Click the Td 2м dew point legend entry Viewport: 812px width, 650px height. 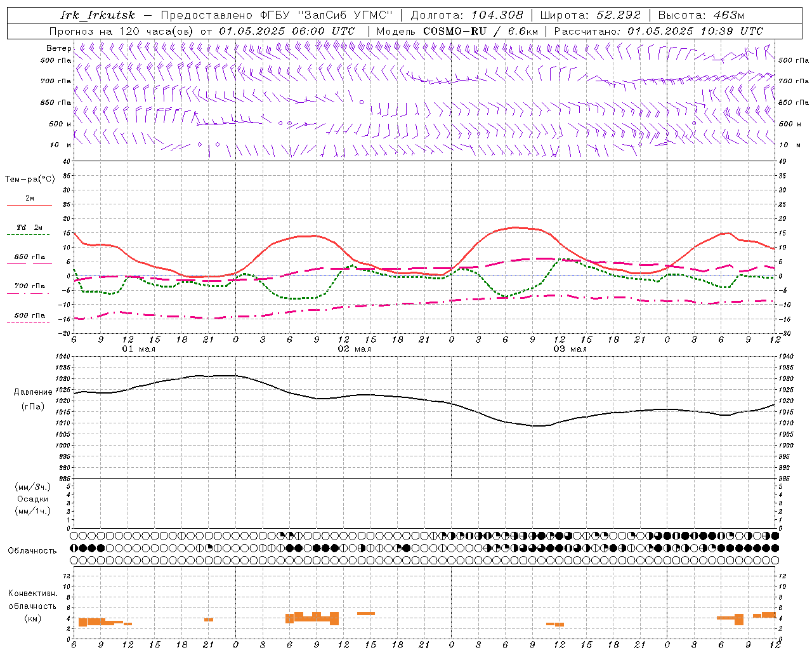click(29, 227)
